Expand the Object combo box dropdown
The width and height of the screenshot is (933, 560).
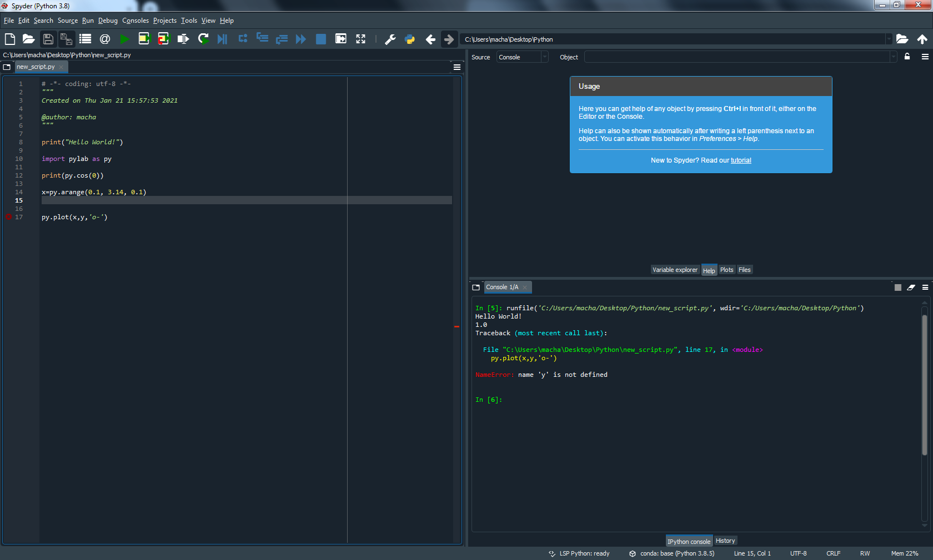pos(893,57)
